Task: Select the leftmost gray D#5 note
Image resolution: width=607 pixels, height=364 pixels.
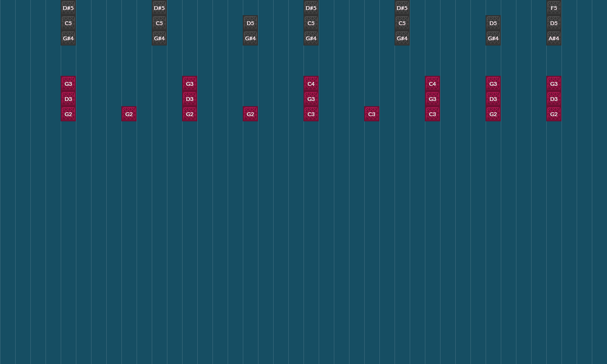Action: (68, 8)
